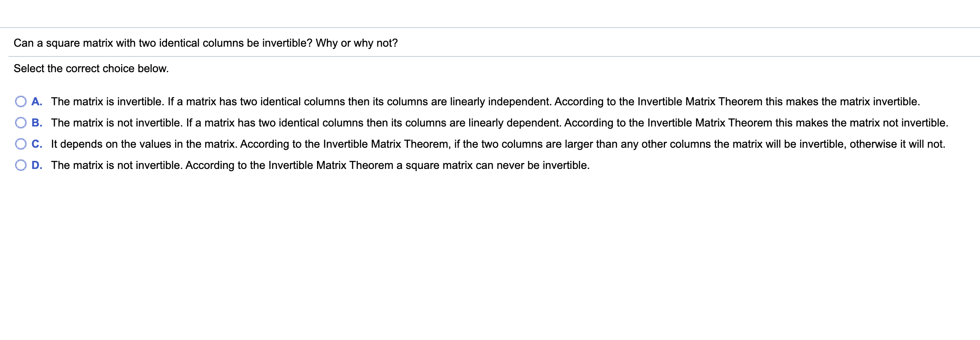980x340 pixels.
Task: Click the Select the correct choice text
Action: tap(91, 68)
